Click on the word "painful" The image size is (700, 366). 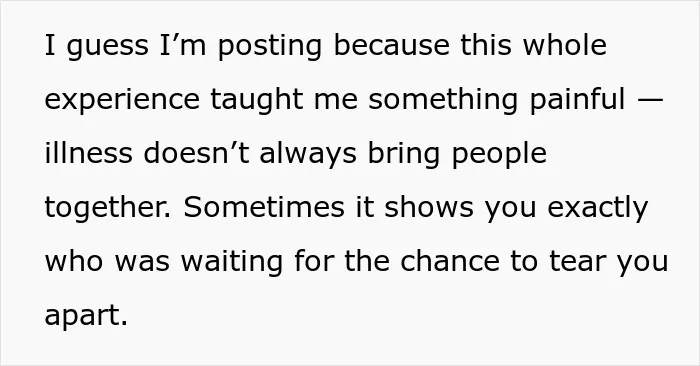[x=577, y=100]
